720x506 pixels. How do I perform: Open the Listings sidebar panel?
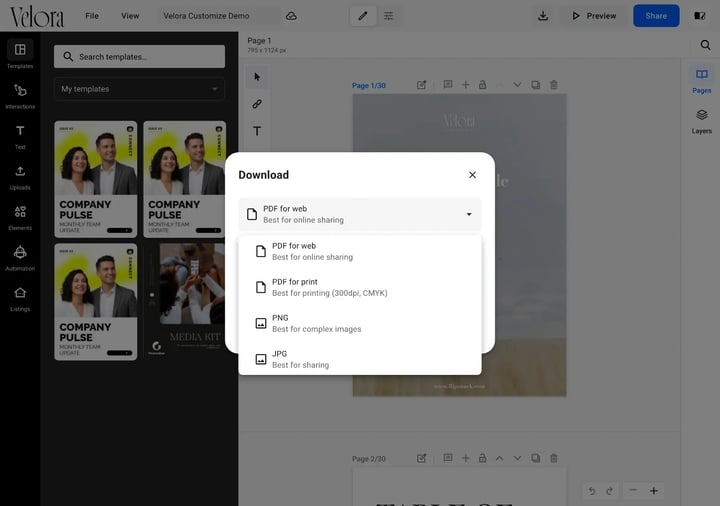tap(20, 298)
